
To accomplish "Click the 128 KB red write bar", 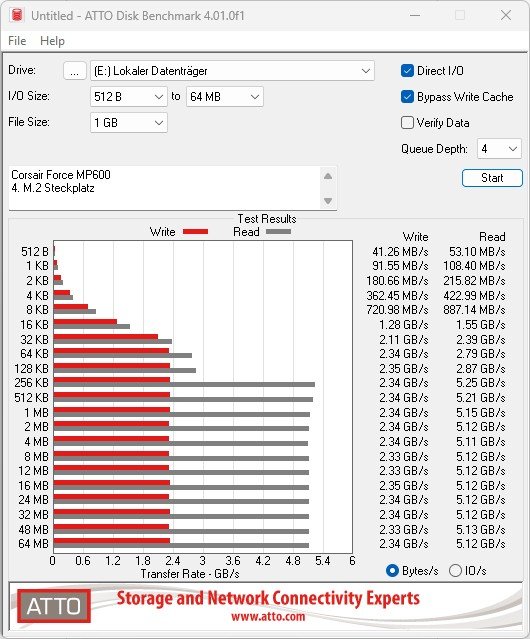I will [x=112, y=366].
